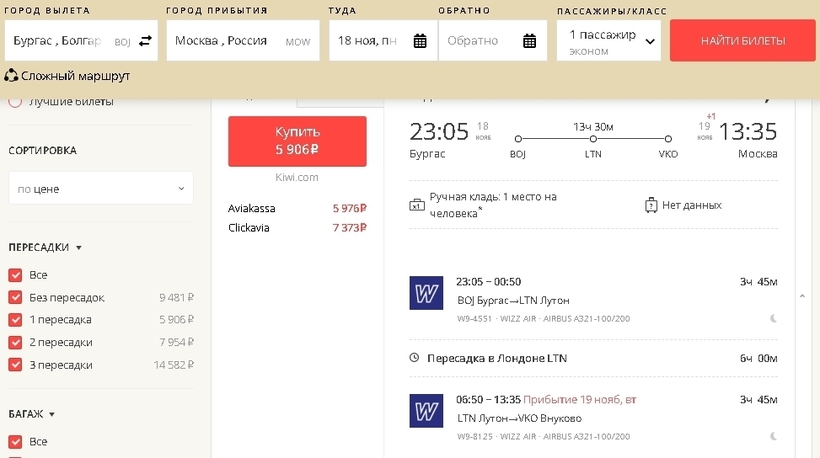Click Wizz Air logo for Бургас–Лутон flight

[426, 293]
